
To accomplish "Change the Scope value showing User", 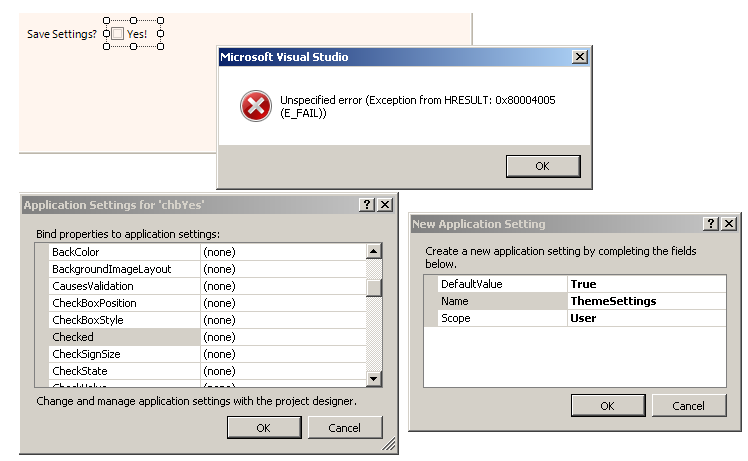I will click(x=647, y=318).
